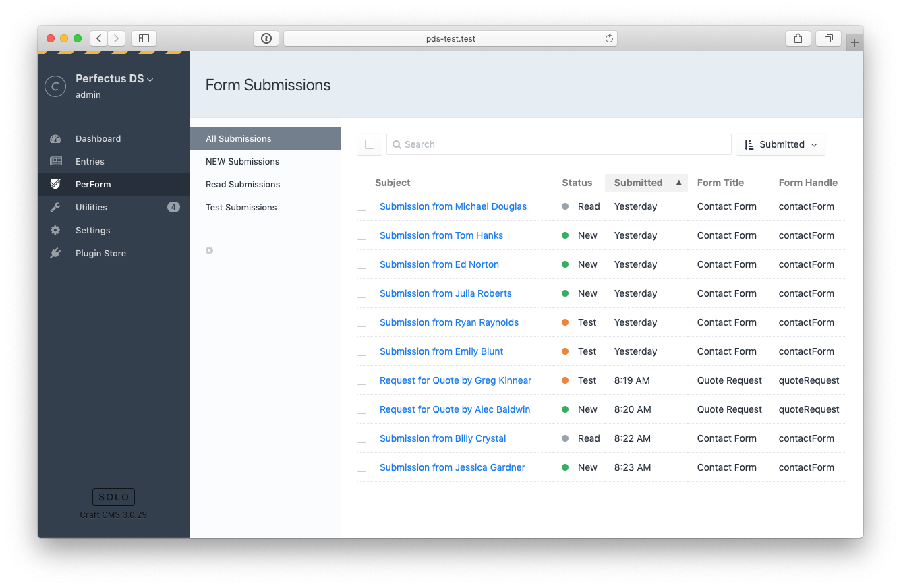This screenshot has width=901, height=588.
Task: Click the PerForm plugin icon
Action: pos(55,184)
